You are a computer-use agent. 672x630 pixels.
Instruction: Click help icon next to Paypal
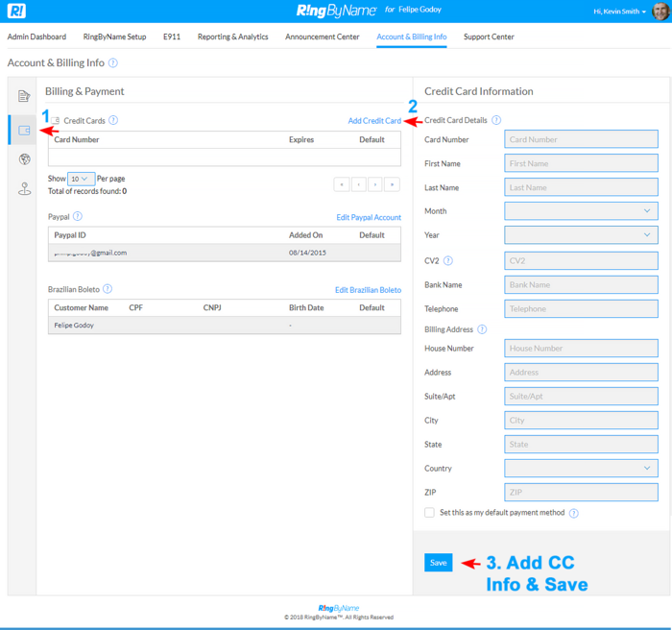pos(78,216)
